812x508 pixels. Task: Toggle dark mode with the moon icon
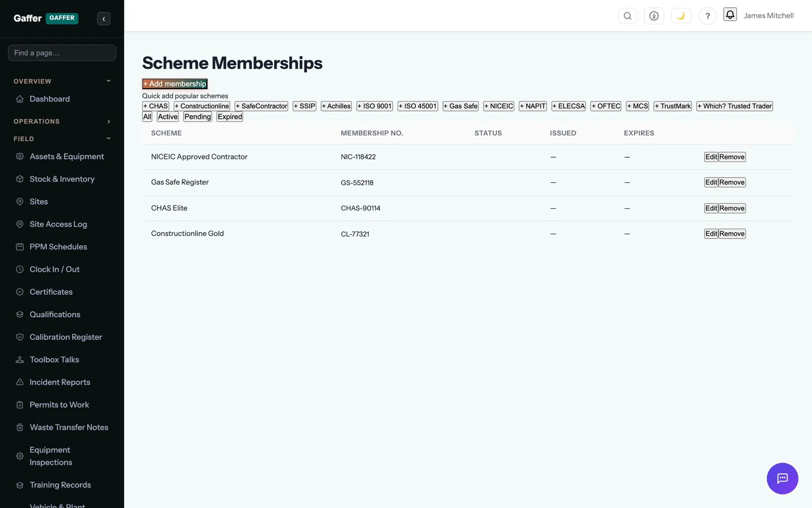[681, 16]
